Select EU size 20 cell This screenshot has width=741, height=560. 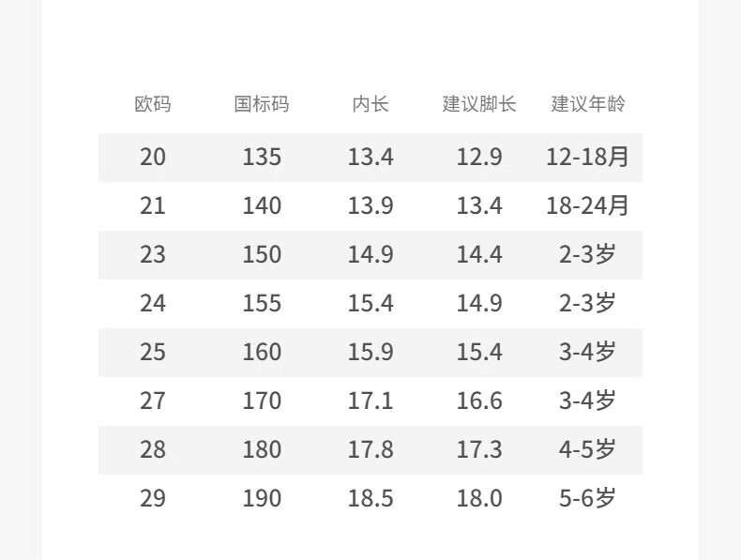(x=153, y=157)
